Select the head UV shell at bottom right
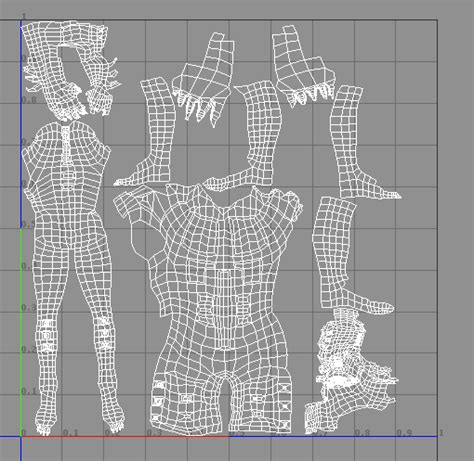This screenshot has height=461, width=474. pos(352,372)
